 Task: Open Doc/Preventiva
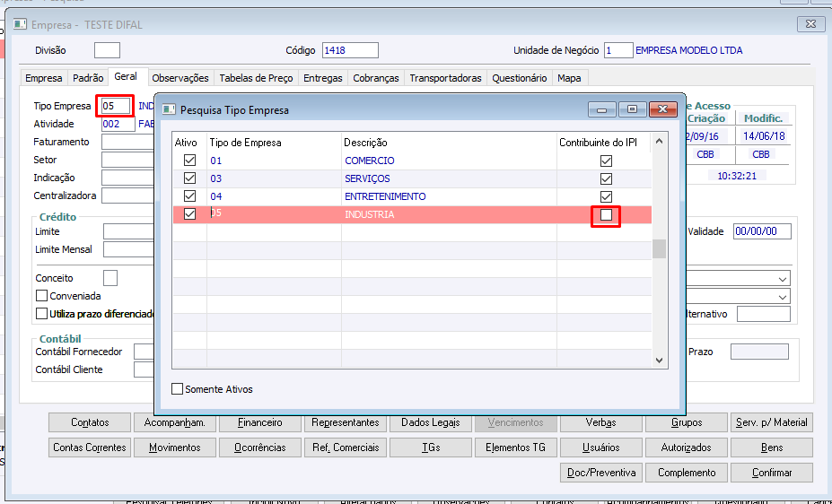(601, 473)
